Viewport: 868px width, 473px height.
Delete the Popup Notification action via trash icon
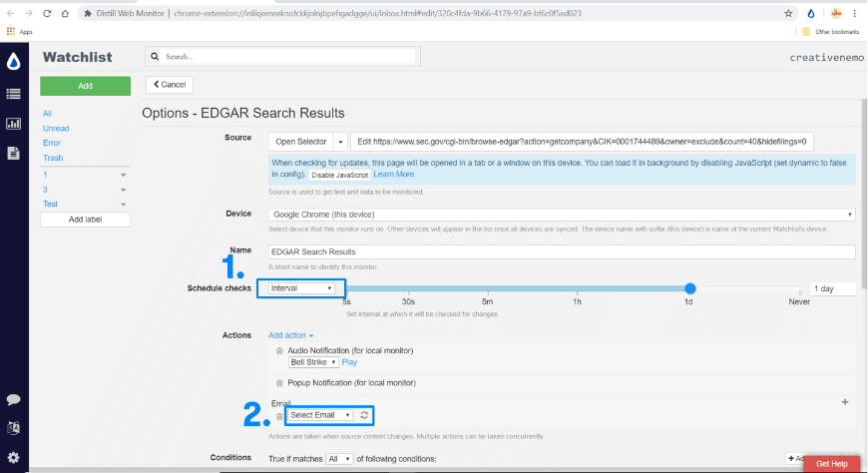pyautogui.click(x=279, y=382)
